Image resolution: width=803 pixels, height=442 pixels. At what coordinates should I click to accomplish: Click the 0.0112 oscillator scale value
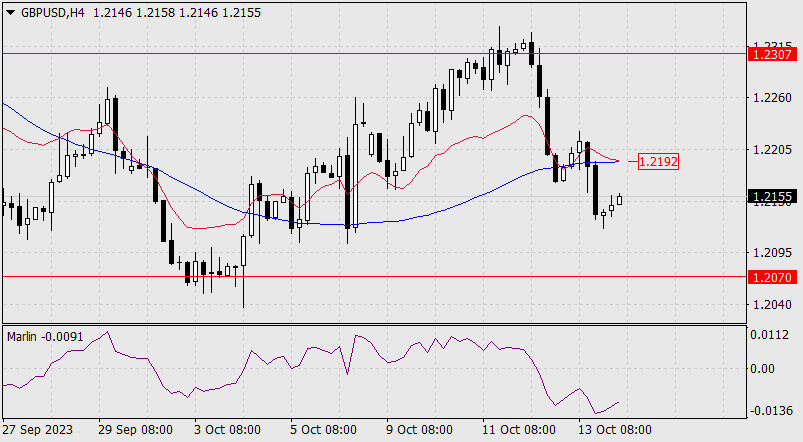coord(769,335)
